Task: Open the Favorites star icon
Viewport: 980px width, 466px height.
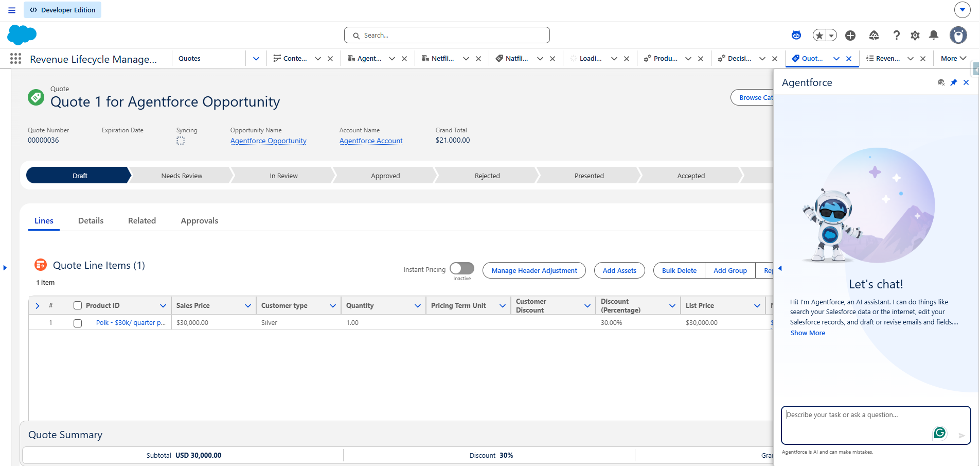Action: (x=819, y=35)
